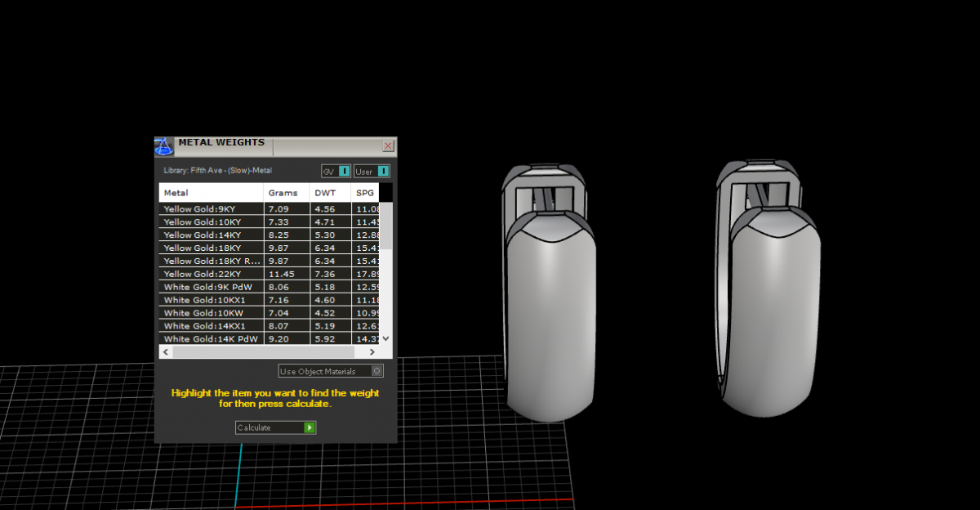Click the vertical scrollbar thumb in the metal list
Viewport: 980px width, 510px height.
tap(387, 225)
